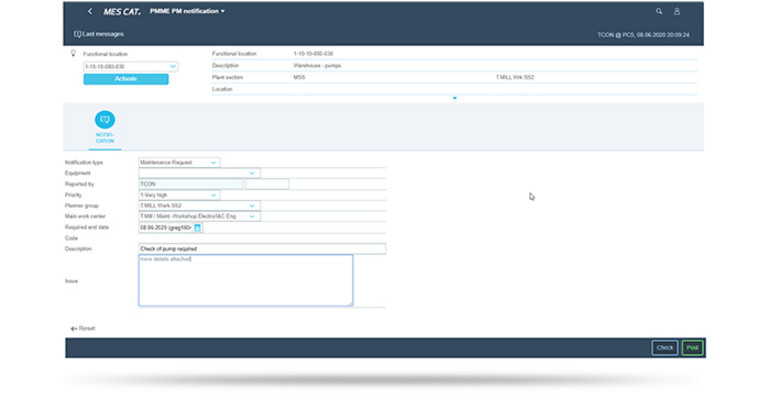The image size is (770, 400).
Task: Click the TCON @ PCS timestamp text
Action: tap(643, 35)
